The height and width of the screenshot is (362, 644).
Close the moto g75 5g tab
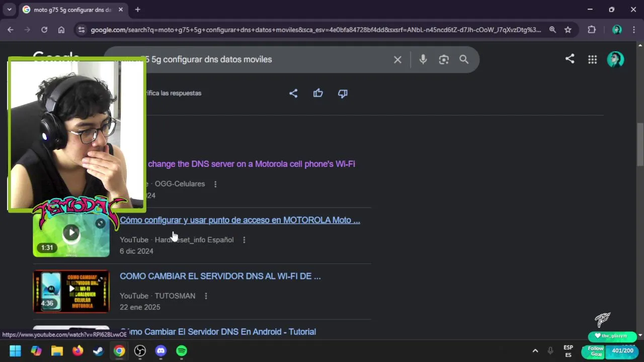pyautogui.click(x=121, y=10)
